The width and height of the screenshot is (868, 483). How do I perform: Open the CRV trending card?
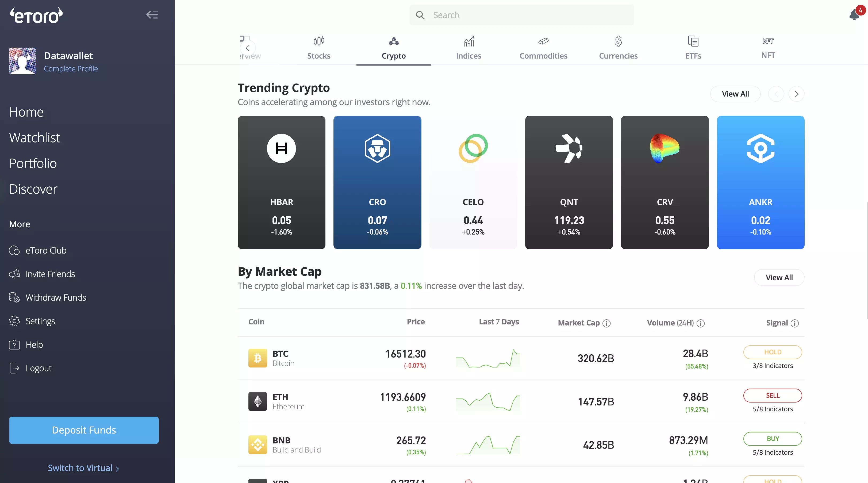coord(665,182)
